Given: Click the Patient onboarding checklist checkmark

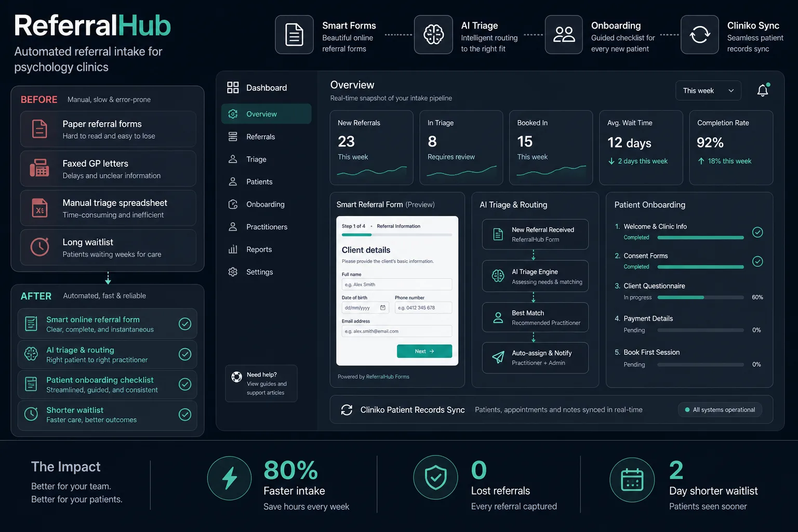Looking at the screenshot, I should pyautogui.click(x=185, y=384).
